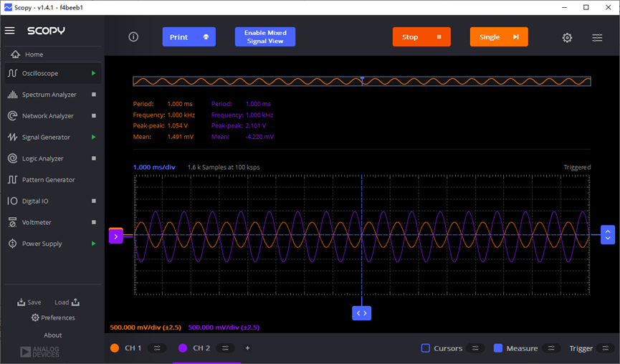Open oscilloscope settings gear icon
The width and height of the screenshot is (620, 364).
coord(567,37)
